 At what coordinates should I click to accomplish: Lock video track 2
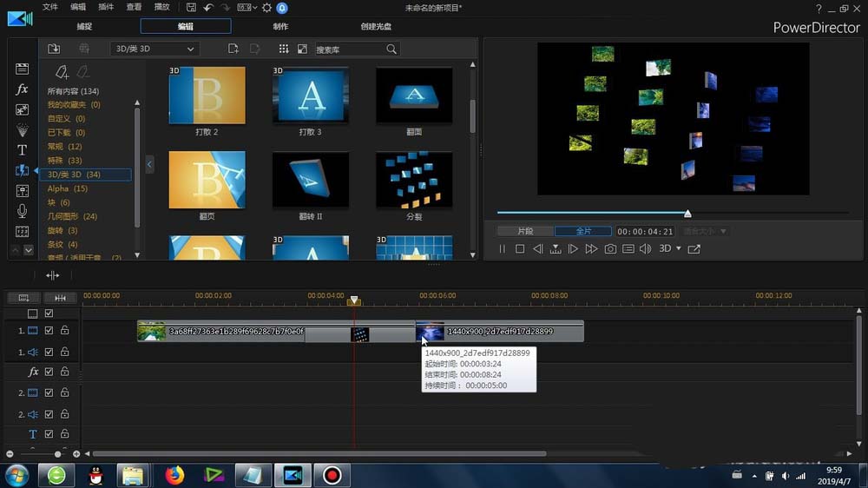point(65,392)
